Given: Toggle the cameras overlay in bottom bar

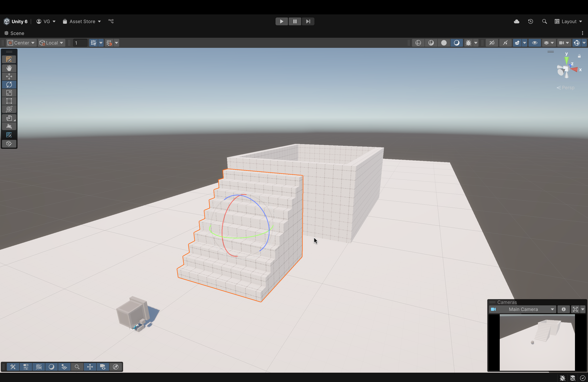Looking at the screenshot, I should pos(103,367).
